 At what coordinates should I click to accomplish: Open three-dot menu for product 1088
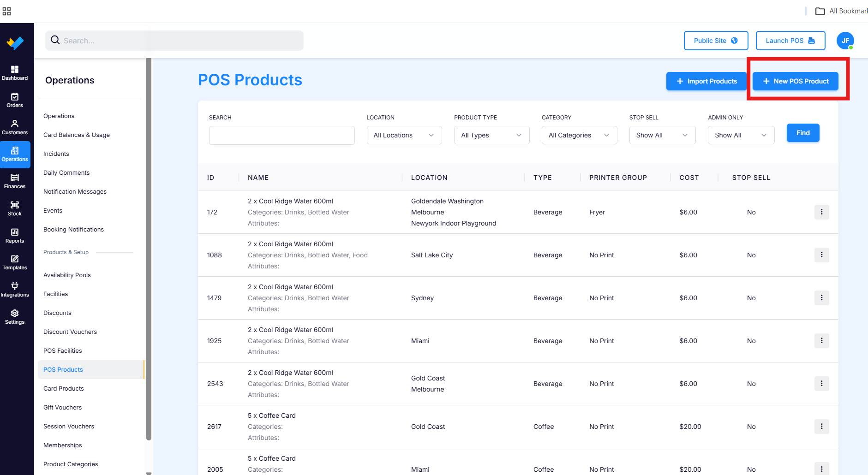[x=821, y=255]
